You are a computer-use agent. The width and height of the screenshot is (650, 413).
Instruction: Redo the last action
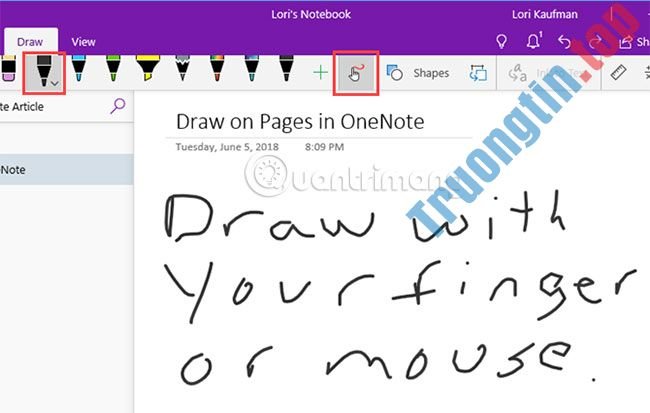coord(595,41)
